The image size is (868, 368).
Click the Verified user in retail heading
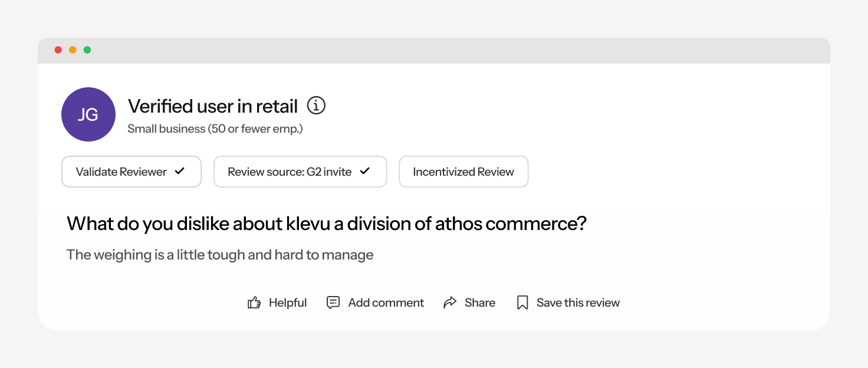(213, 106)
